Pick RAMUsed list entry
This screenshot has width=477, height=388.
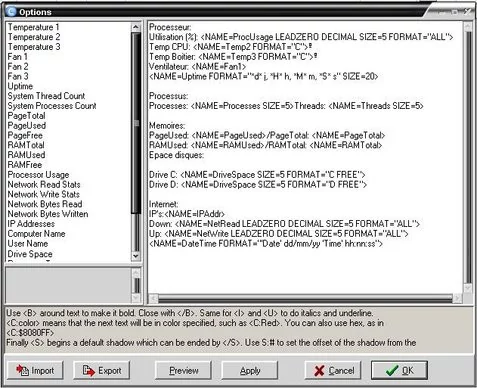click(x=26, y=155)
